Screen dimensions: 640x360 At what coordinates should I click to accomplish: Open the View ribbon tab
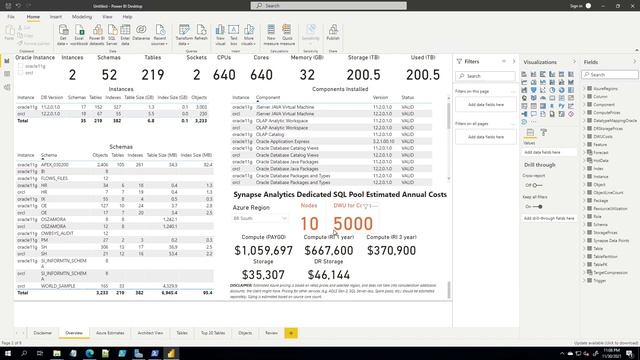(x=107, y=17)
